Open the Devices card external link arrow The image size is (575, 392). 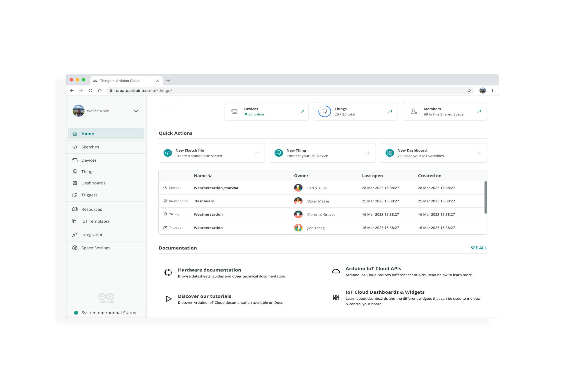(302, 111)
